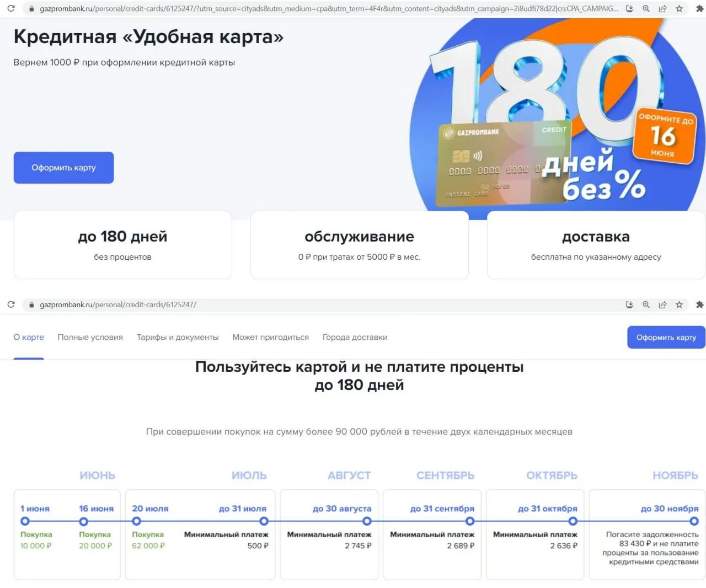Select the 'до 30 августа' timeline point

[367, 521]
